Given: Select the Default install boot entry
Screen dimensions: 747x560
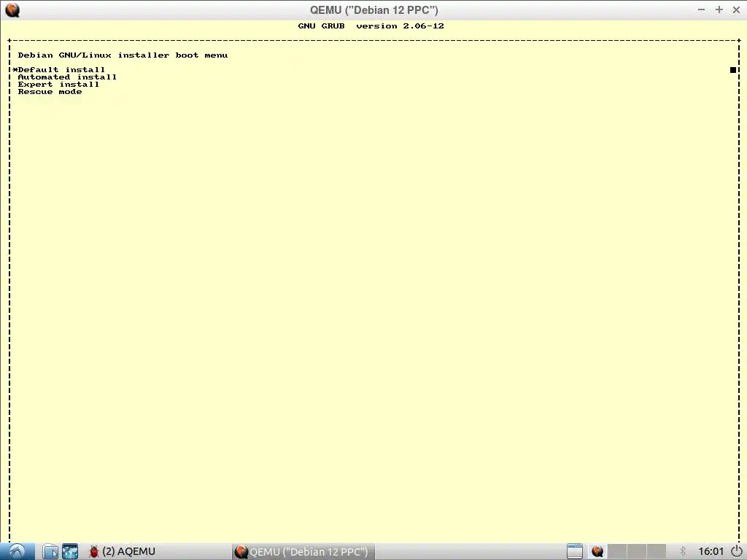Looking at the screenshot, I should click(61, 69).
